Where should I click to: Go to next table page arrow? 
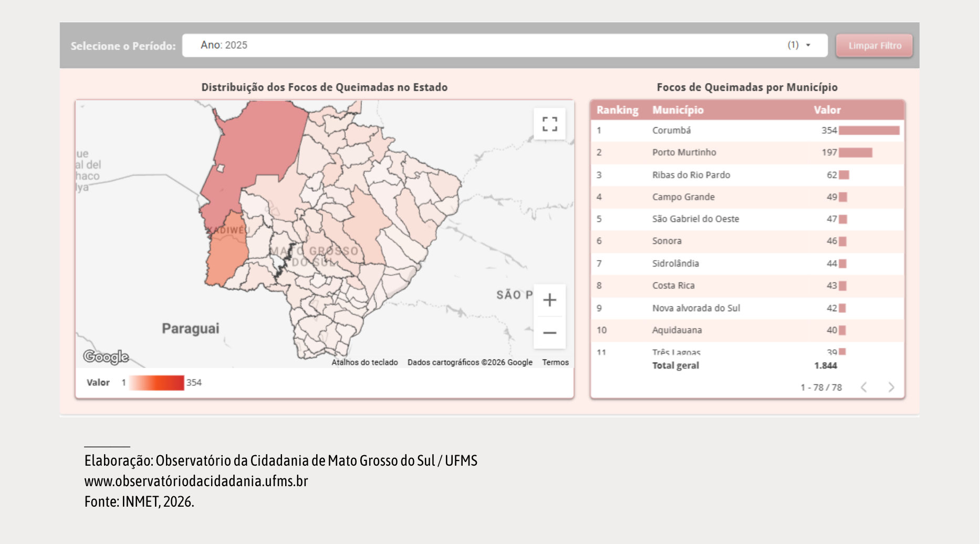click(x=891, y=387)
